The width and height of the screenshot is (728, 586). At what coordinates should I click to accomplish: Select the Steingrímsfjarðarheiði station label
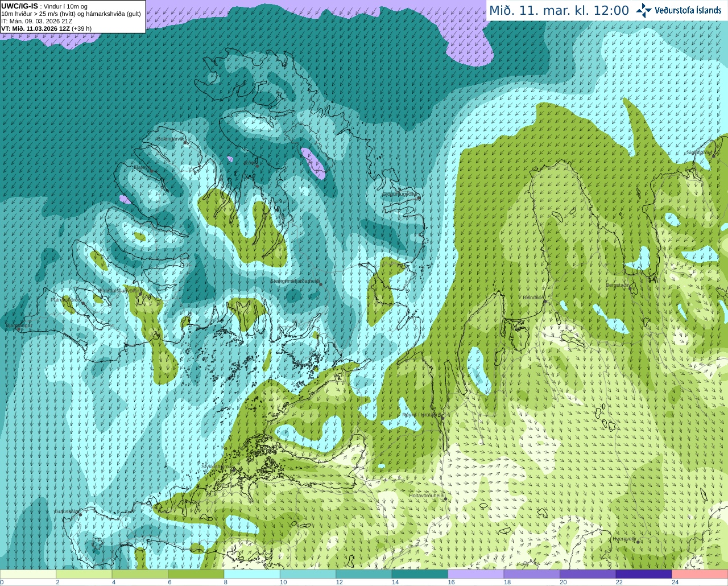[x=295, y=281]
